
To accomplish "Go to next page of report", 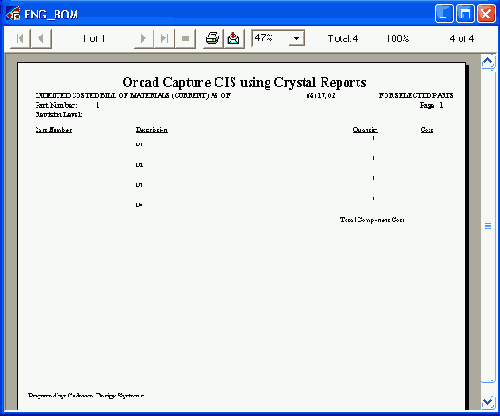I will tap(144, 39).
